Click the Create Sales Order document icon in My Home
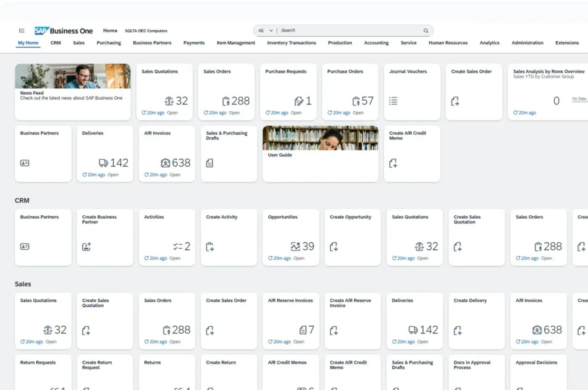 455,101
